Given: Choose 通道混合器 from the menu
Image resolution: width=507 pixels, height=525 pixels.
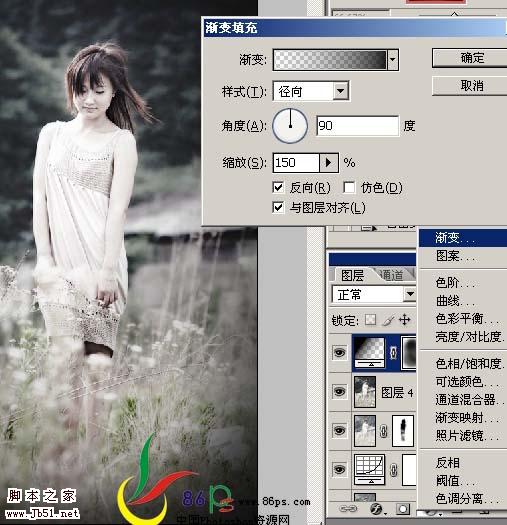Looking at the screenshot, I should pyautogui.click(x=463, y=399).
